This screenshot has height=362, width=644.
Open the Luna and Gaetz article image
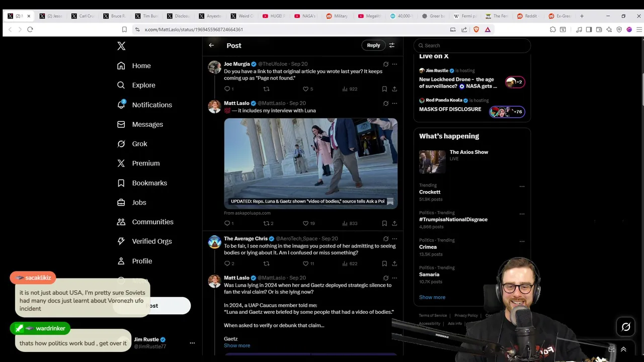pos(310,163)
